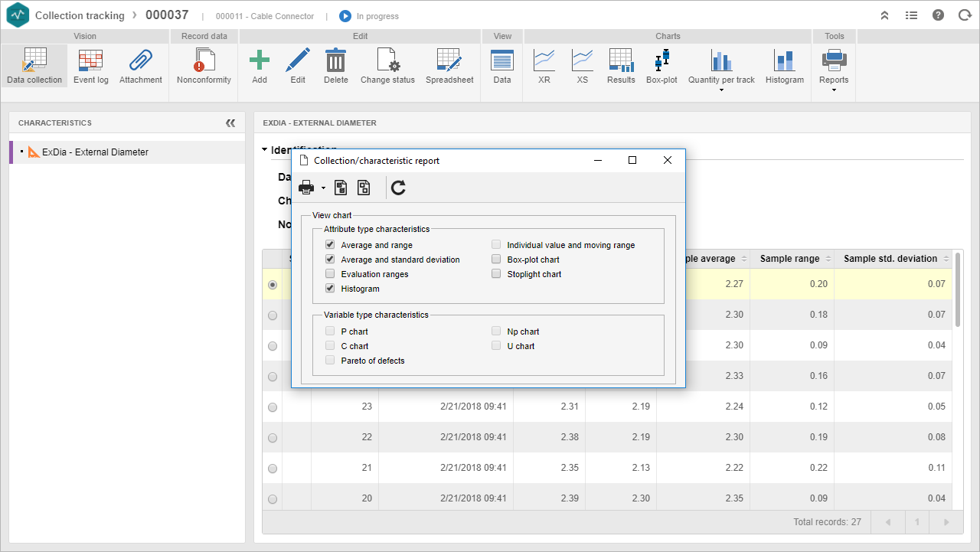
Task: Click the 0.20 sample range cell
Action: 792,284
